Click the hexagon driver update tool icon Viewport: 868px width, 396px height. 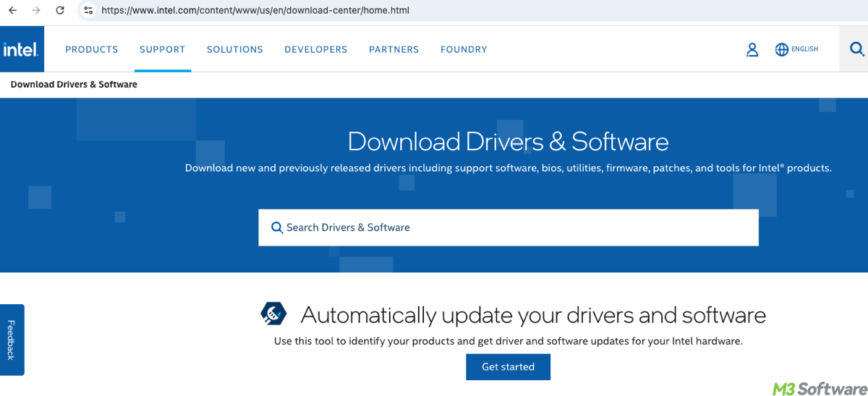pos(274,314)
